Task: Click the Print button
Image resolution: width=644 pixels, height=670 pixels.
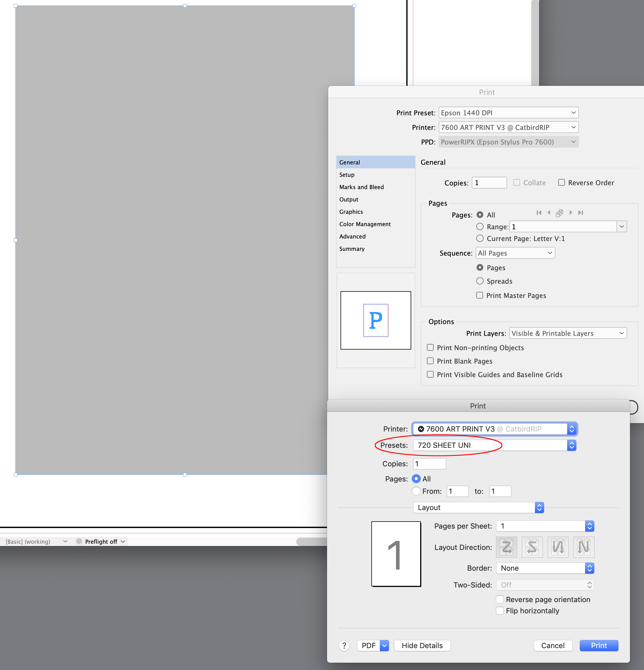Action: click(599, 645)
